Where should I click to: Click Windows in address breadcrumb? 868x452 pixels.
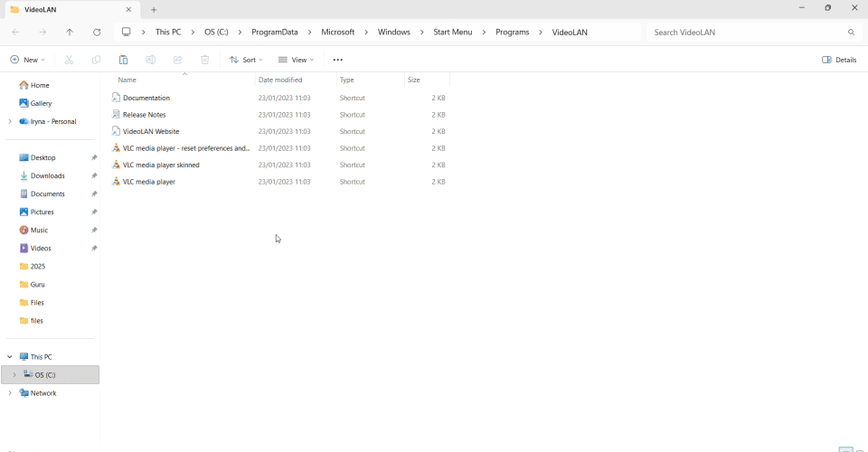pos(393,32)
